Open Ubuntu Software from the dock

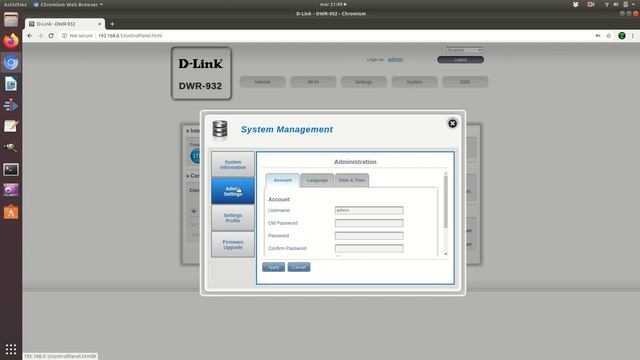pyautogui.click(x=11, y=212)
